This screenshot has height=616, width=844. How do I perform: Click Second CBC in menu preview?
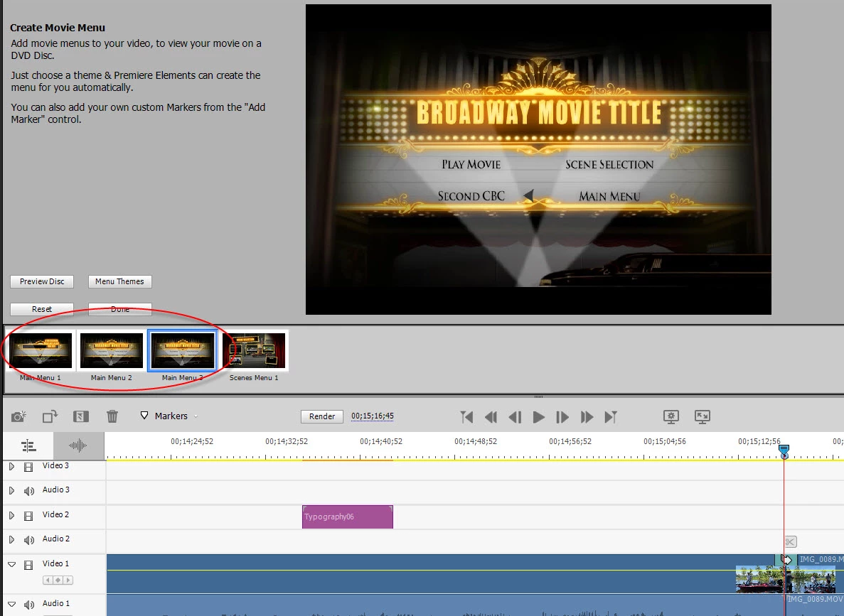click(471, 196)
